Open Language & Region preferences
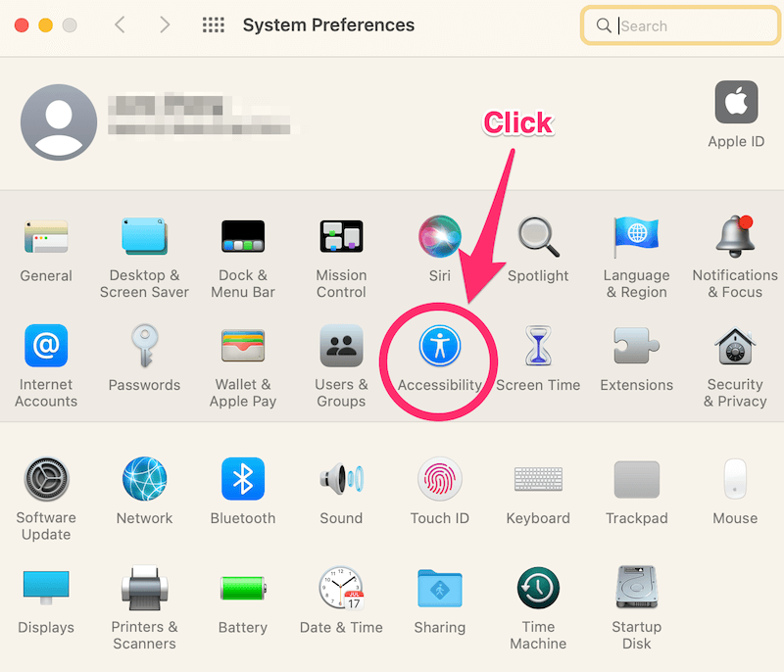This screenshot has height=672, width=784. [636, 237]
